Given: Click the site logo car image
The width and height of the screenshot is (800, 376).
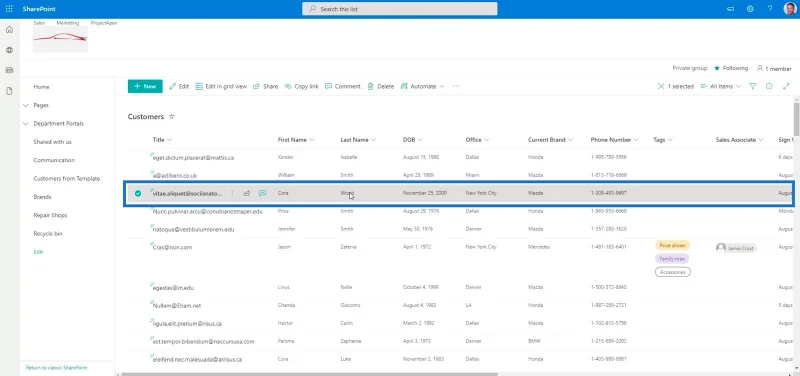Looking at the screenshot, I should click(x=60, y=39).
